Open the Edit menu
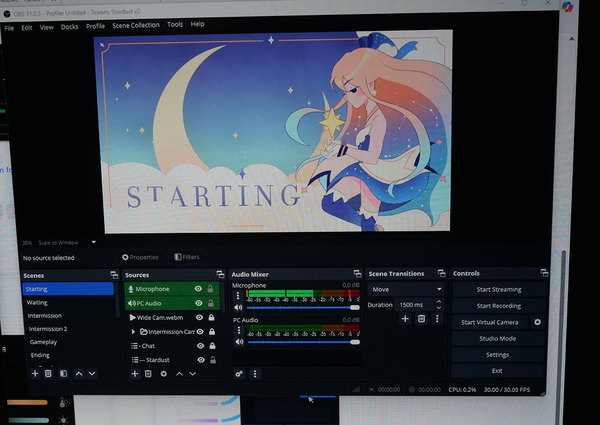 coord(27,28)
